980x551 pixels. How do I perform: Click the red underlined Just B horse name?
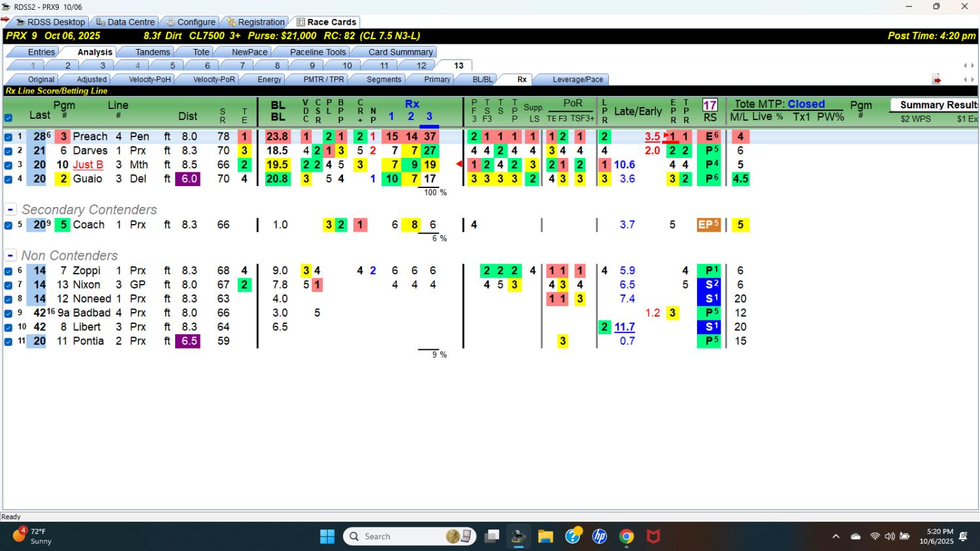(88, 165)
